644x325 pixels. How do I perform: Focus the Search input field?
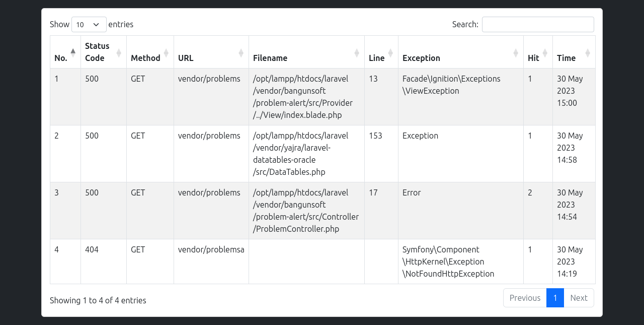pyautogui.click(x=538, y=24)
